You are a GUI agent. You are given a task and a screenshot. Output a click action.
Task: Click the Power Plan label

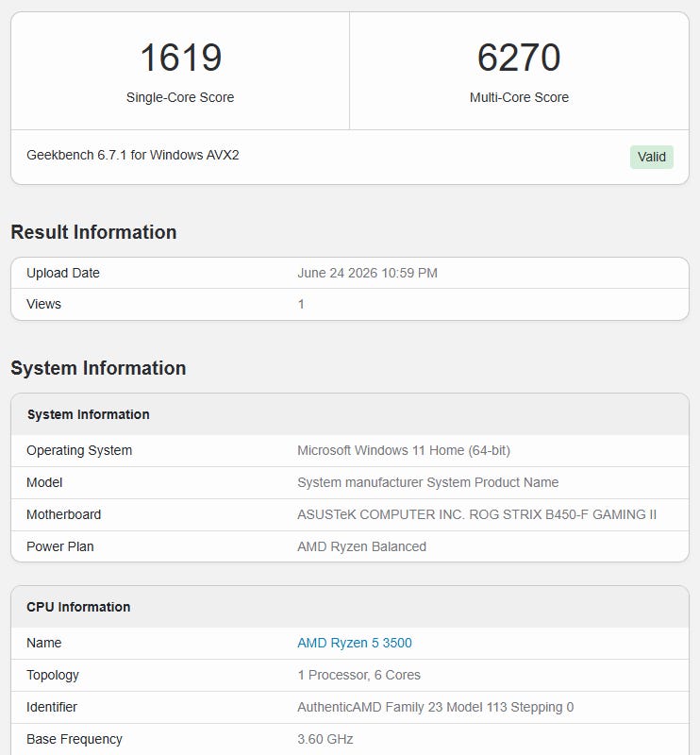point(60,546)
